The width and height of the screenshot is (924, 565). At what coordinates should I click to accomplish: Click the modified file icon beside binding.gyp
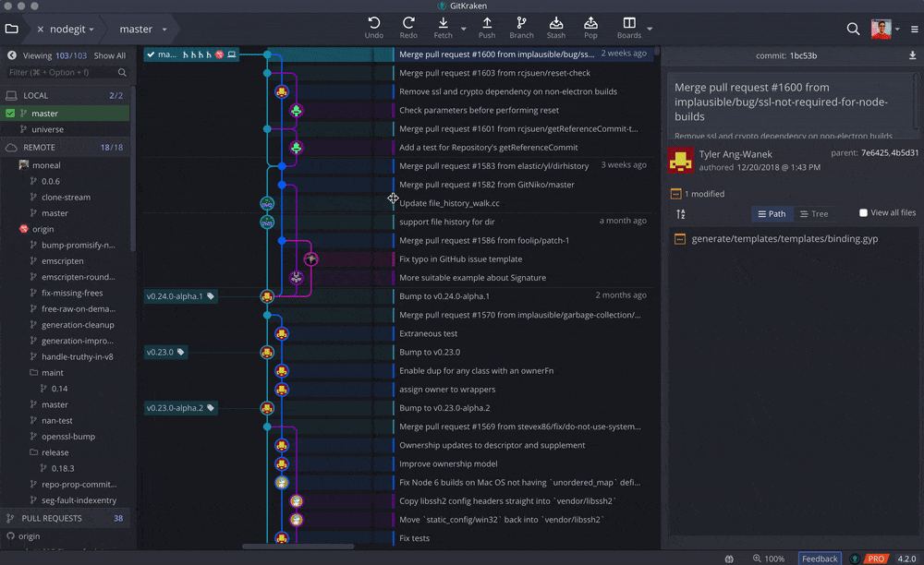(x=679, y=239)
